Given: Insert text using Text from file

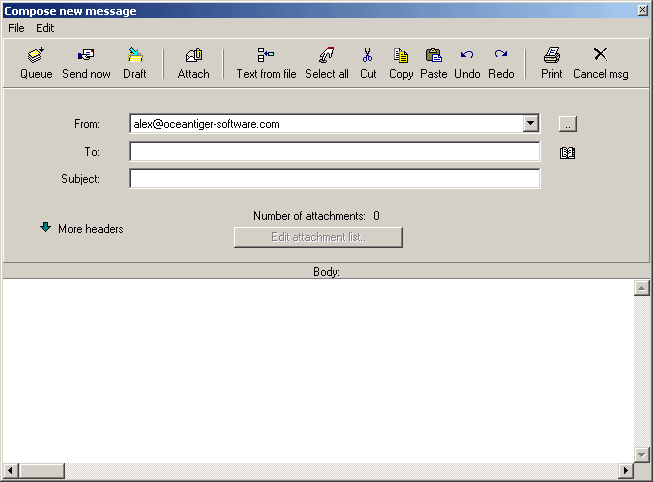Looking at the screenshot, I should [266, 63].
